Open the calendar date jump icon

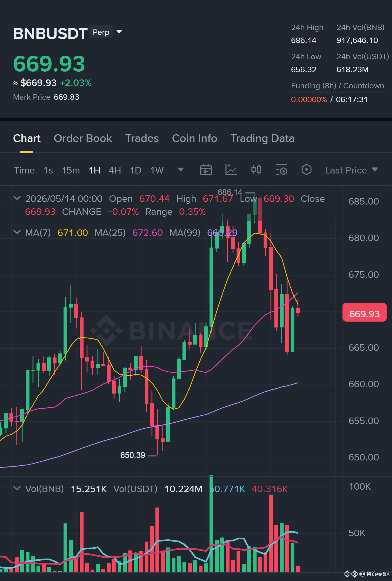[206, 170]
